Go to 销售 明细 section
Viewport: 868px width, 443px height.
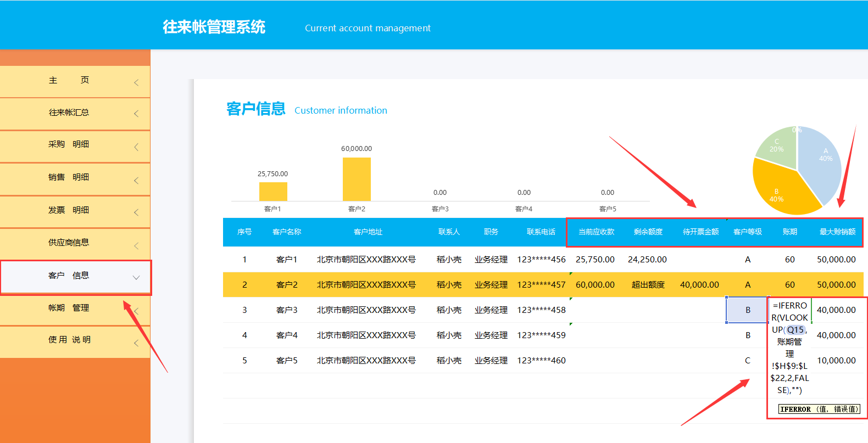[x=75, y=179]
